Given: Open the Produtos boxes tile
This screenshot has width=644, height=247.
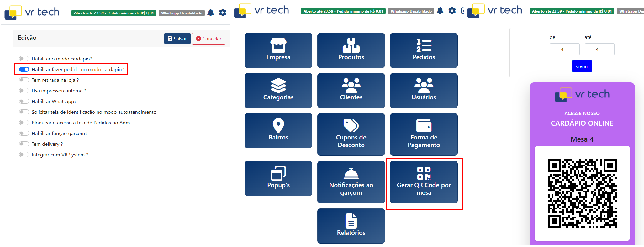Looking at the screenshot, I should pos(351,50).
